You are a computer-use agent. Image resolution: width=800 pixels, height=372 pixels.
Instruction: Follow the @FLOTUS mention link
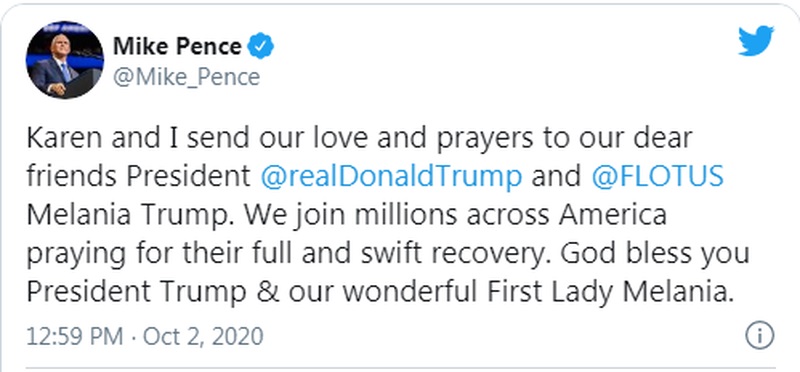coord(658,177)
